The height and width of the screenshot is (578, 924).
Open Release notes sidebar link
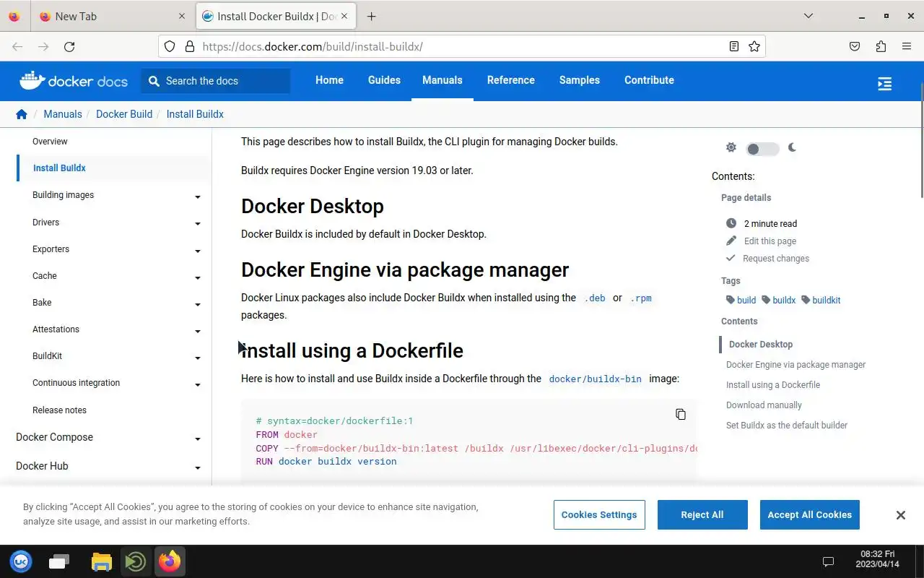pyautogui.click(x=59, y=410)
